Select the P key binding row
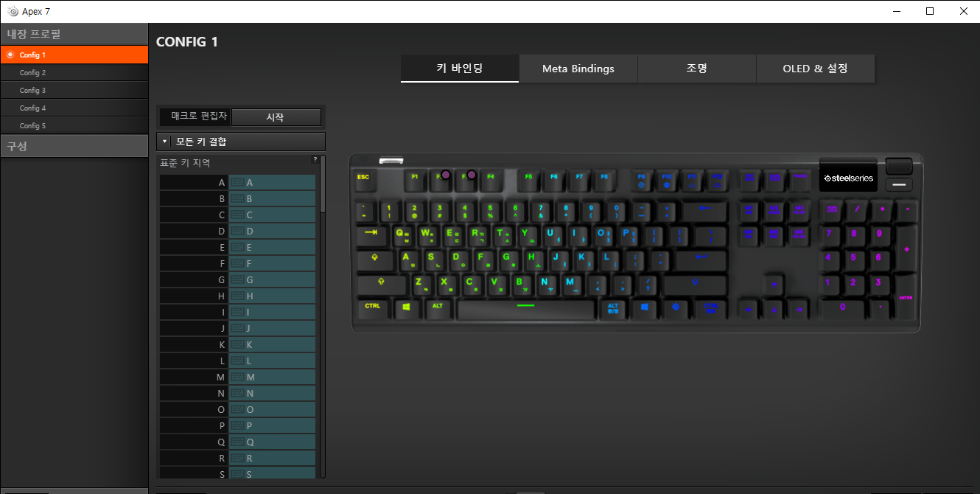This screenshot has width=980, height=494. click(237, 425)
